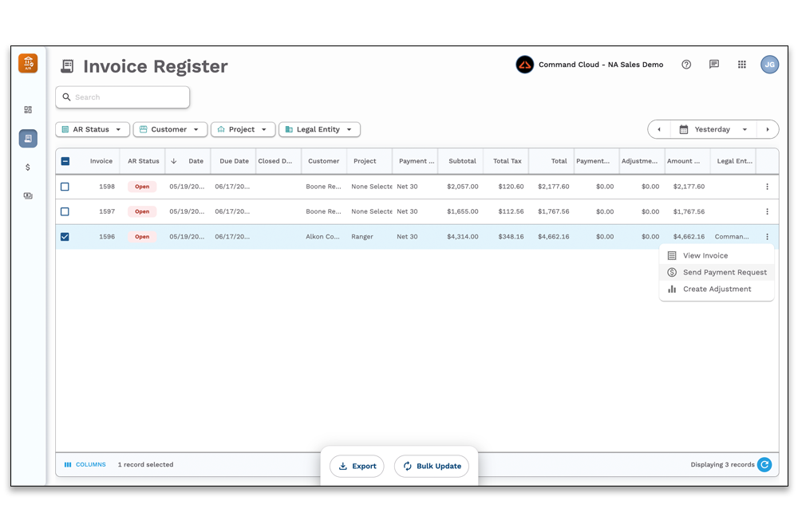Choose View Invoice from context menu
The width and height of the screenshot is (798, 532).
705,256
